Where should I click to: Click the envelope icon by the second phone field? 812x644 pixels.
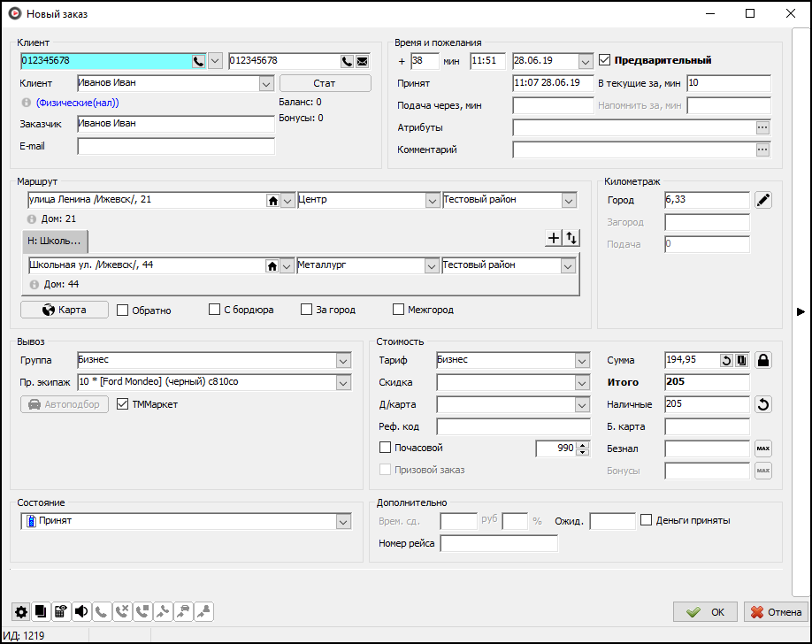[363, 61]
